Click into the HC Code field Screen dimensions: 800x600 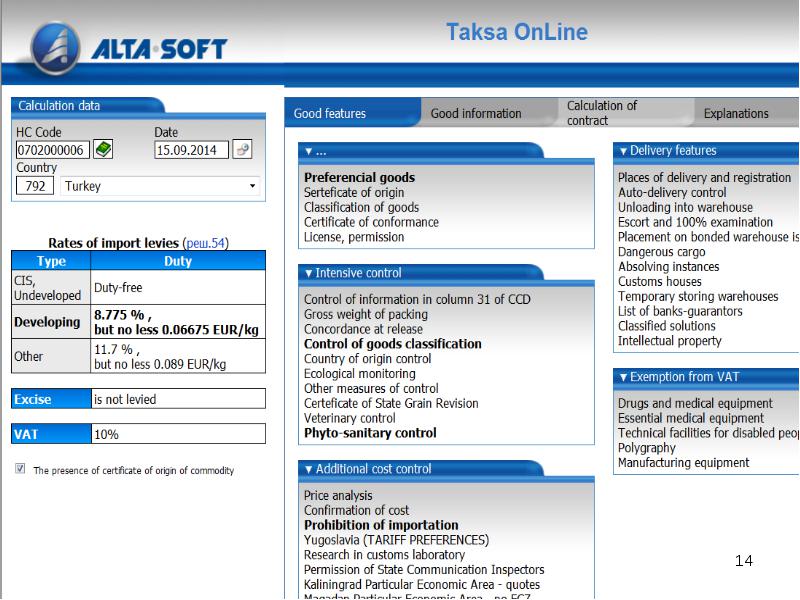pos(53,150)
